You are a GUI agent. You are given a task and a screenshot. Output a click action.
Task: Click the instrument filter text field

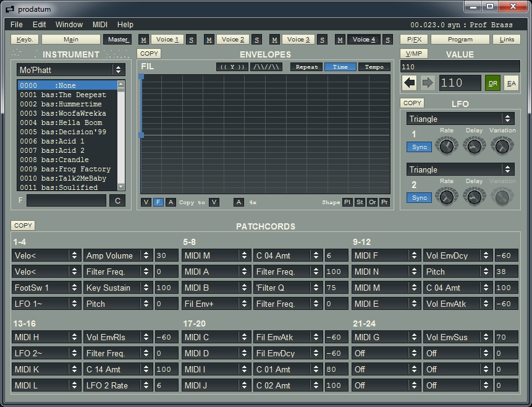(x=67, y=200)
